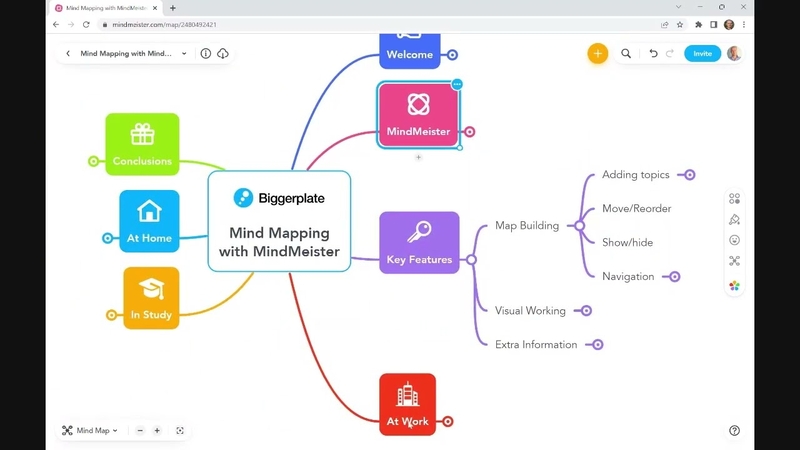Select the Mind Mapping with MindMeister browser tab
This screenshot has width=800, height=450.
(x=107, y=8)
